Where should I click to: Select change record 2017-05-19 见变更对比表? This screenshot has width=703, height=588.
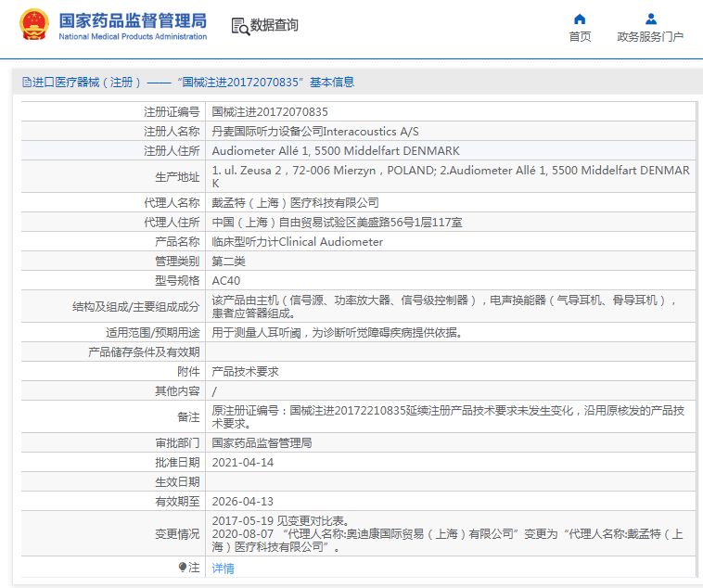click(280, 520)
